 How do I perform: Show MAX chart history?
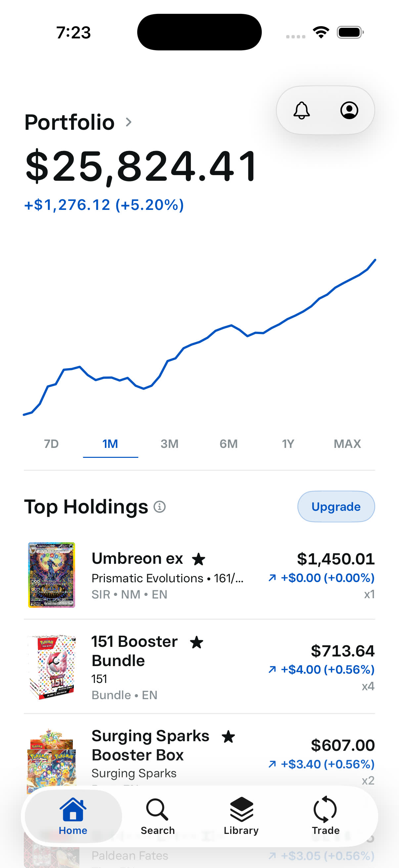347,444
